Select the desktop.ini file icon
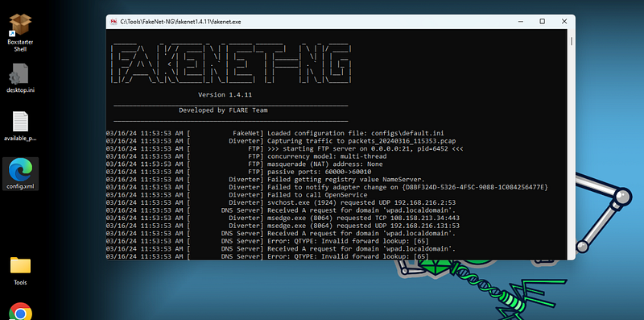The image size is (644, 320). (20, 78)
